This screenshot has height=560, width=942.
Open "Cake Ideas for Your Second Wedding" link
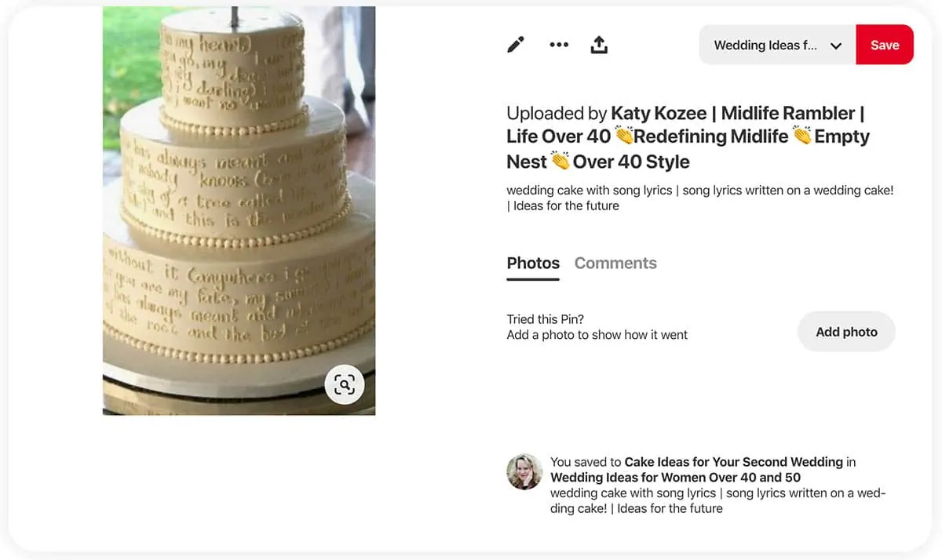[733, 462]
